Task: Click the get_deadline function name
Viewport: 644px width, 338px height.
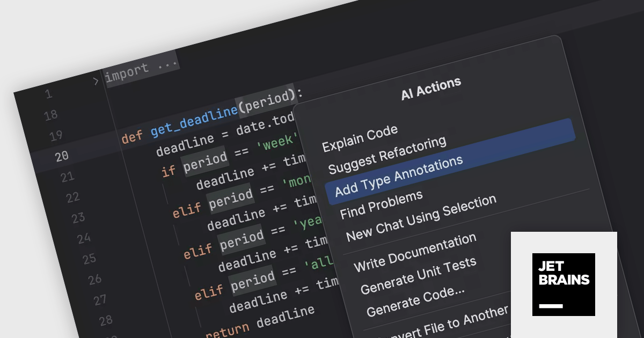Action: (194, 121)
